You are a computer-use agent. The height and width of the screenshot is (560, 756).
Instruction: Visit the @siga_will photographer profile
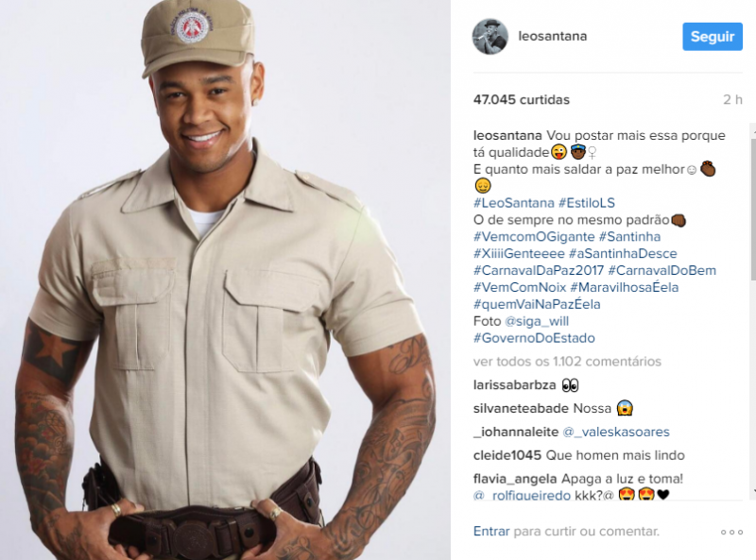pyautogui.click(x=537, y=321)
